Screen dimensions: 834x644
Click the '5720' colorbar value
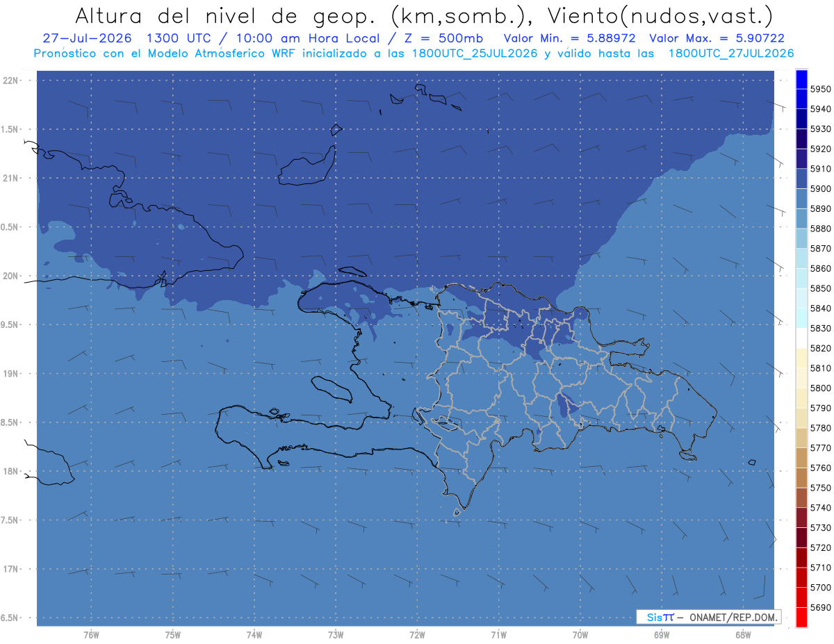(821, 547)
